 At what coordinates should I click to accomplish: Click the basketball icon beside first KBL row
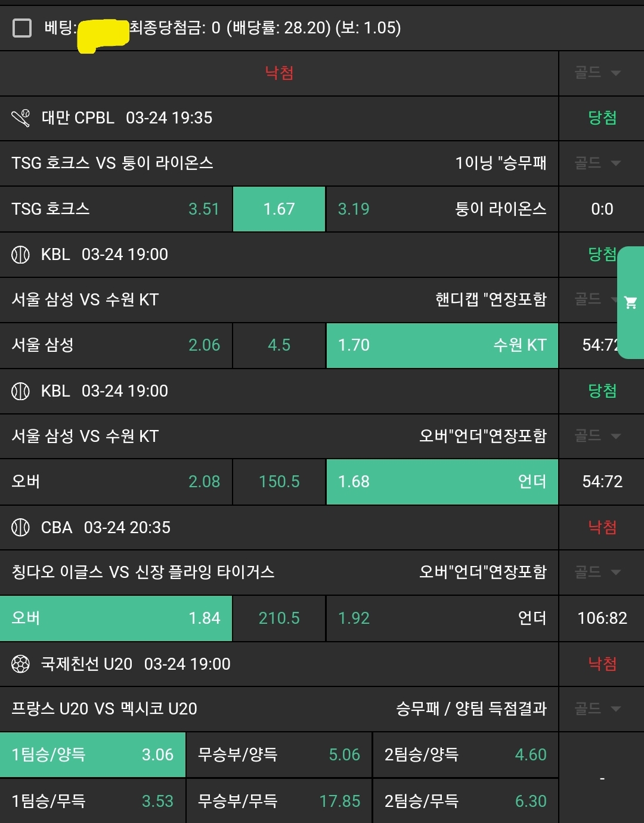pos(20,255)
